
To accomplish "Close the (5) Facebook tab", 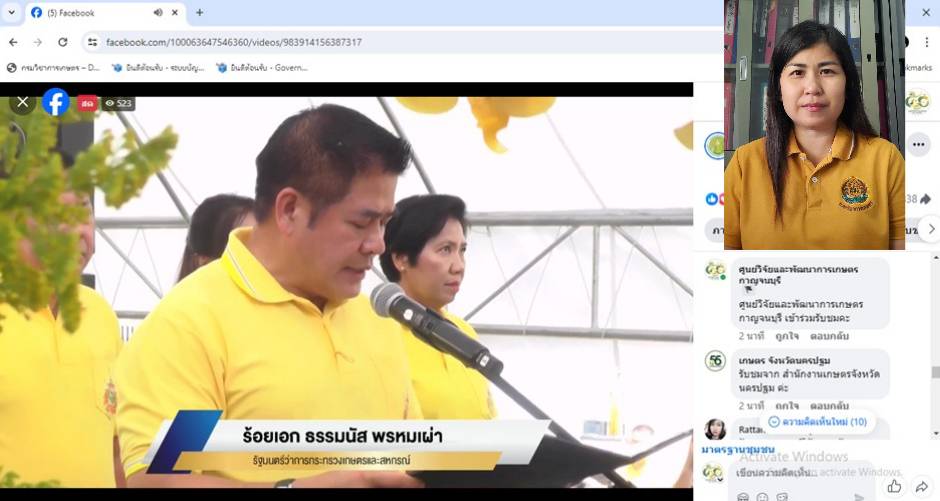I will [175, 13].
